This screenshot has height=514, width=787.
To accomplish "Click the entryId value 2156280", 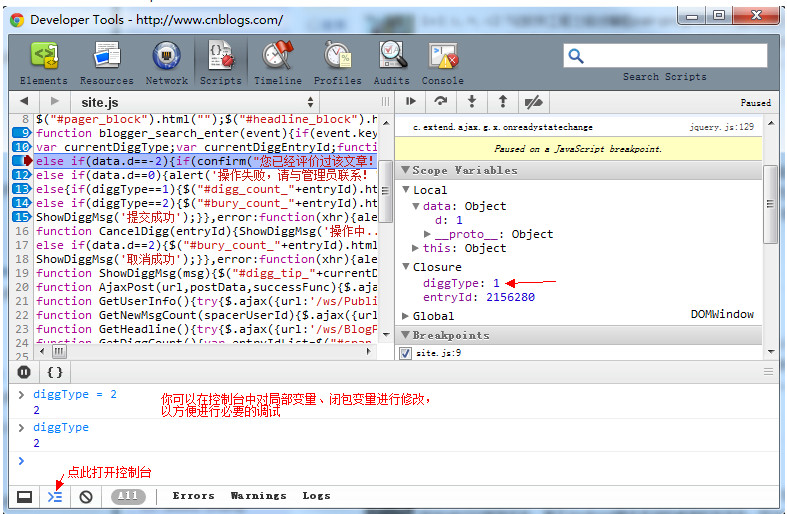I will 510,297.
